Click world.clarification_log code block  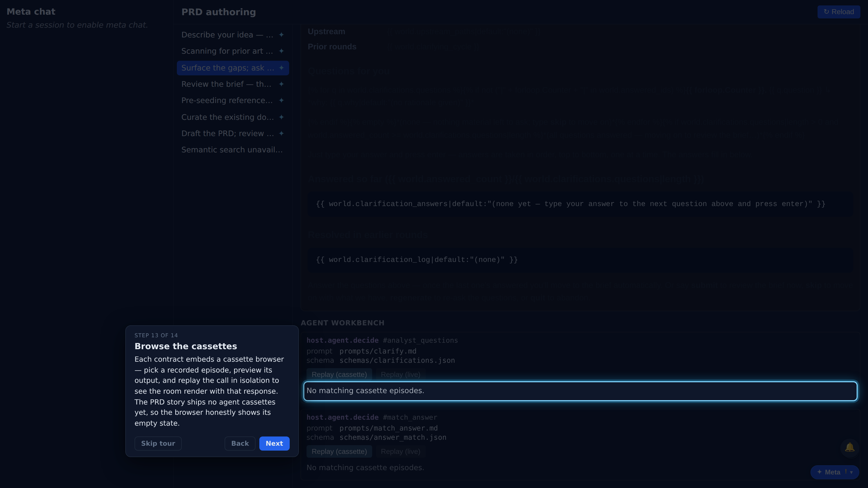[580, 260]
